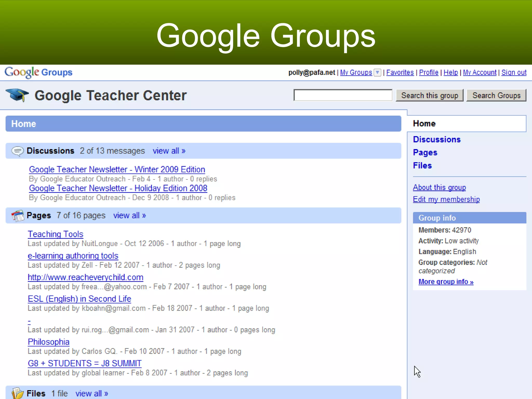
Task: Open the Favorites link
Action: 400,72
